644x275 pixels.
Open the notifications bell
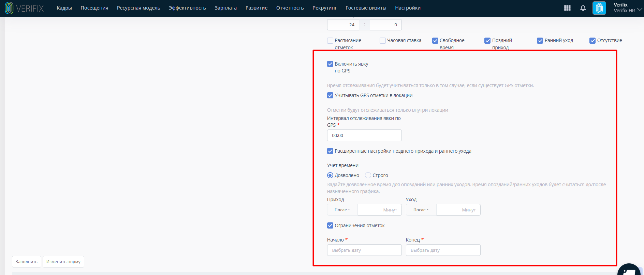point(583,8)
